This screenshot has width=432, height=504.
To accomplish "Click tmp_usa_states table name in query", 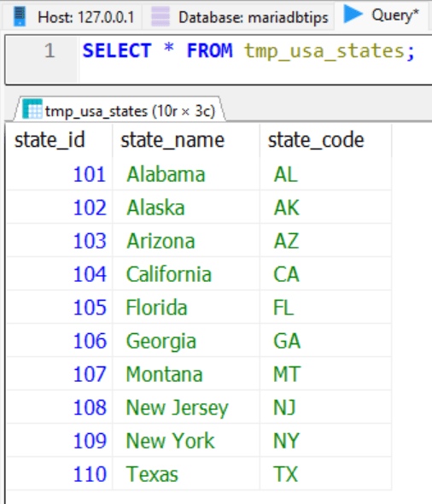I will (x=324, y=51).
